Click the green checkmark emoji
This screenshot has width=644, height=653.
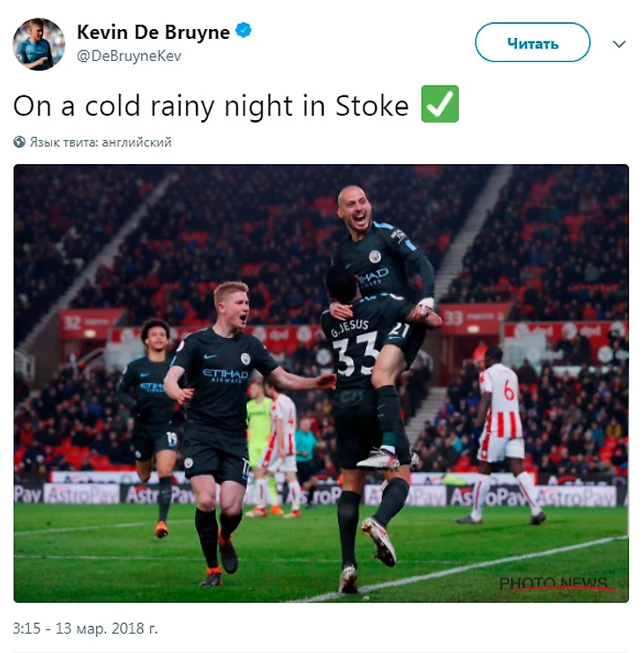click(x=440, y=104)
